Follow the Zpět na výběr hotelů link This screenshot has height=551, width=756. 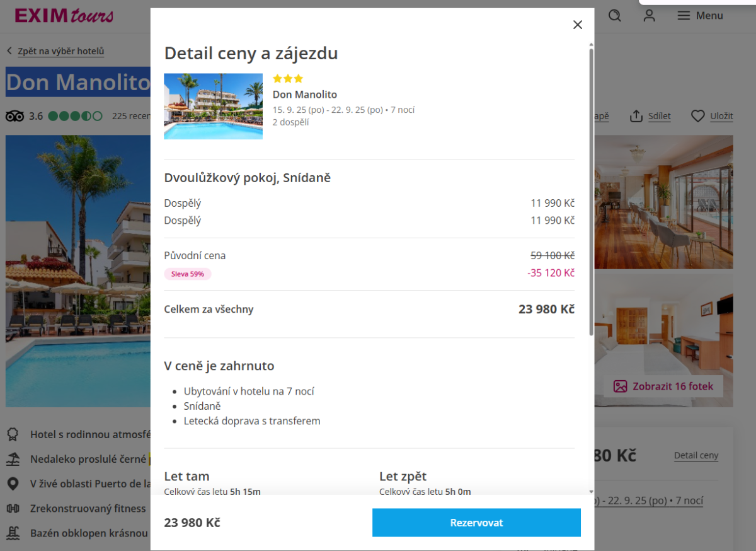[60, 52]
